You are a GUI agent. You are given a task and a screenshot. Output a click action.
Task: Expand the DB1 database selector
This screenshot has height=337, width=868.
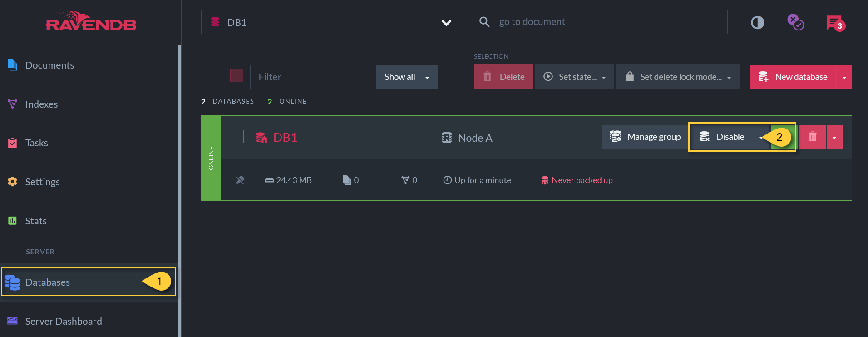pos(330,22)
